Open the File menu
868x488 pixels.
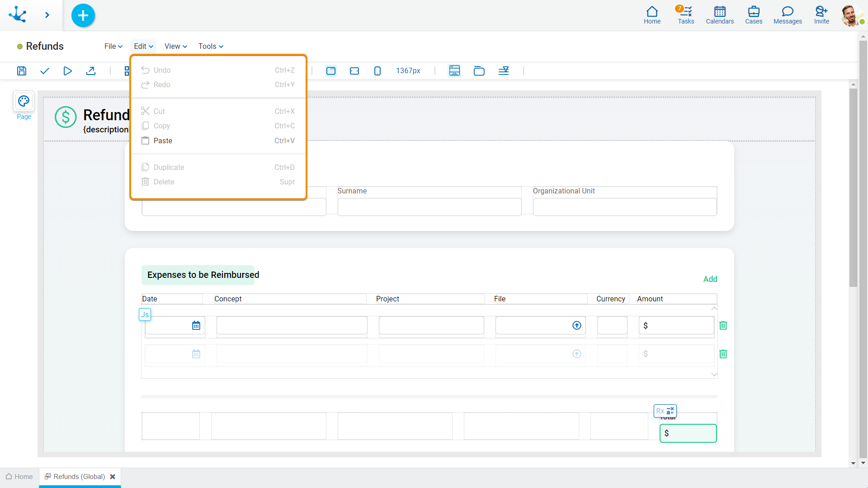click(113, 46)
